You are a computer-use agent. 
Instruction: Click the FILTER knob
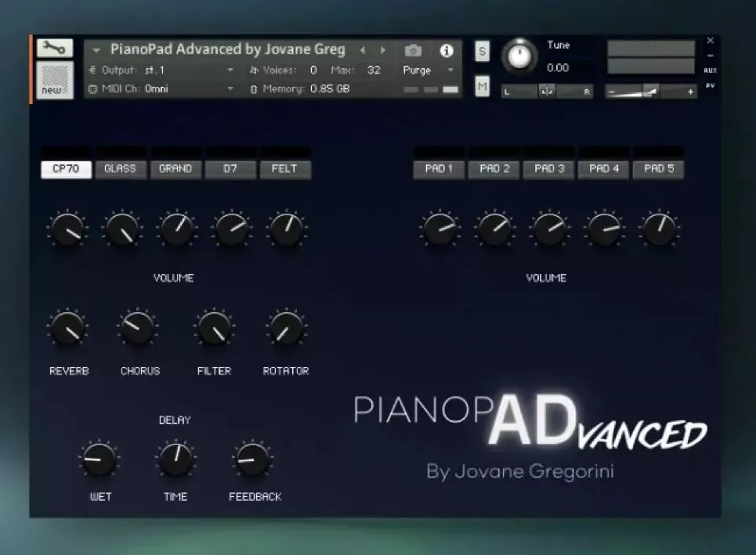(x=215, y=328)
